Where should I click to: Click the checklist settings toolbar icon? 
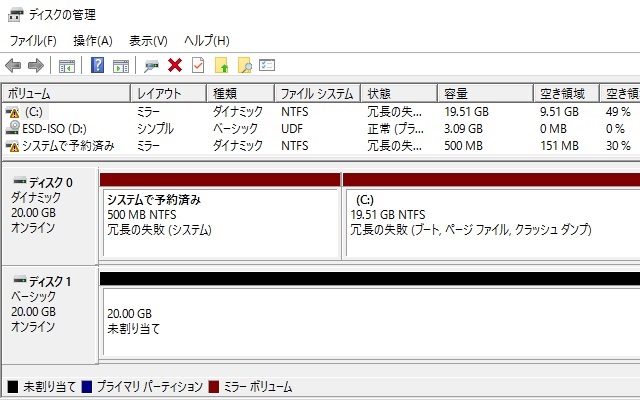coord(267,65)
